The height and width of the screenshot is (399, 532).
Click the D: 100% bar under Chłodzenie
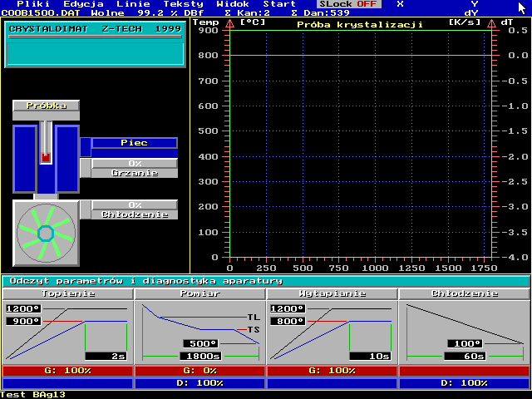pyautogui.click(x=464, y=383)
